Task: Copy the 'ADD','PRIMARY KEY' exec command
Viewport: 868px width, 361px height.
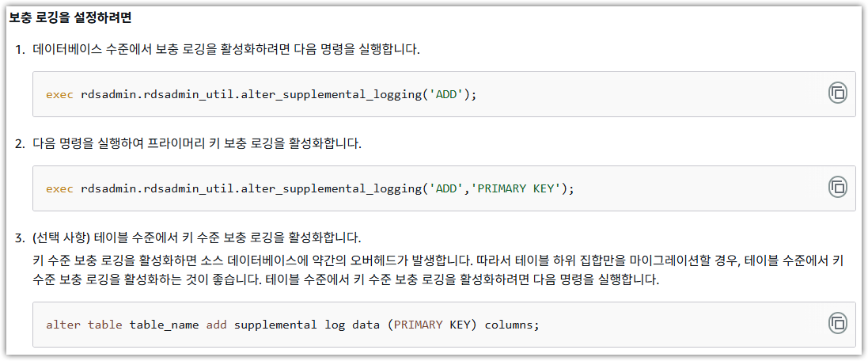Action: click(837, 188)
